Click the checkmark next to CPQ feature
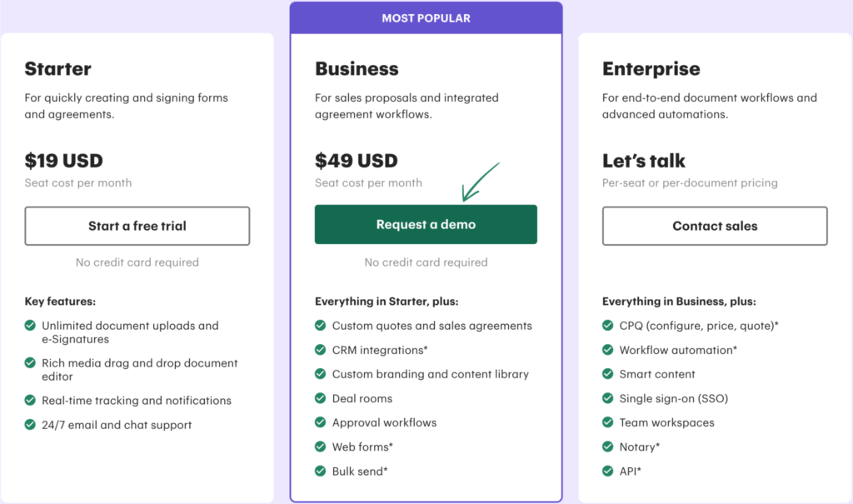This screenshot has height=504, width=853. click(x=607, y=326)
